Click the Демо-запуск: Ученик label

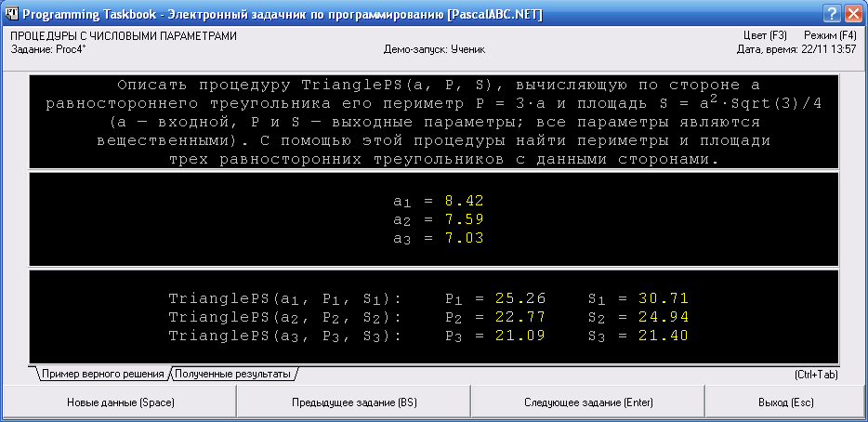(434, 48)
